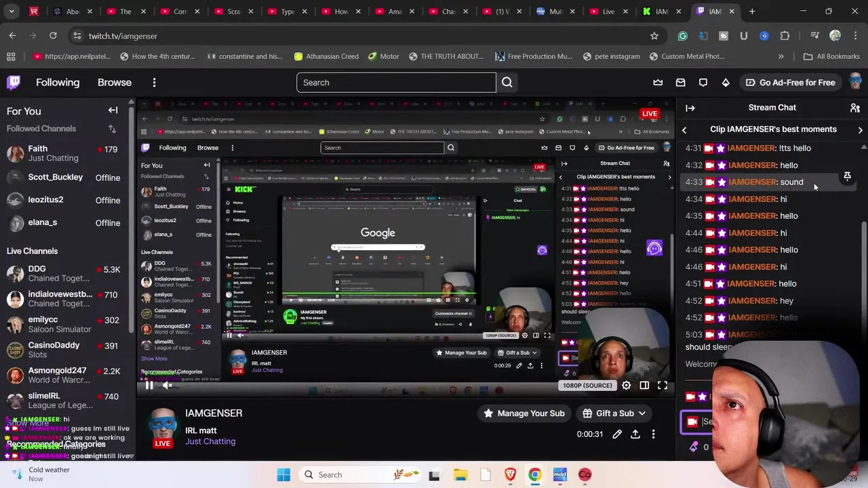Screen dimensions: 868x488
Task: Go back in the browser
Action: point(12,36)
